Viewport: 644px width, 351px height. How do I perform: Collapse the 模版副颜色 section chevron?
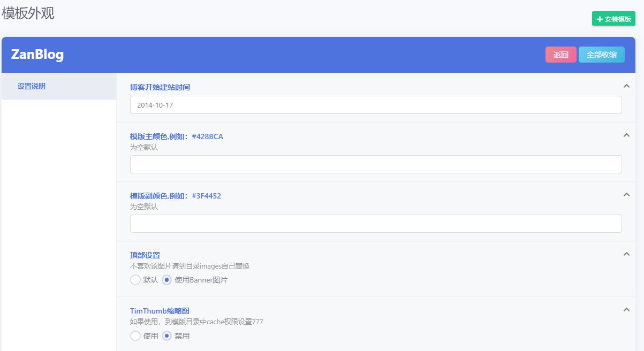point(626,195)
